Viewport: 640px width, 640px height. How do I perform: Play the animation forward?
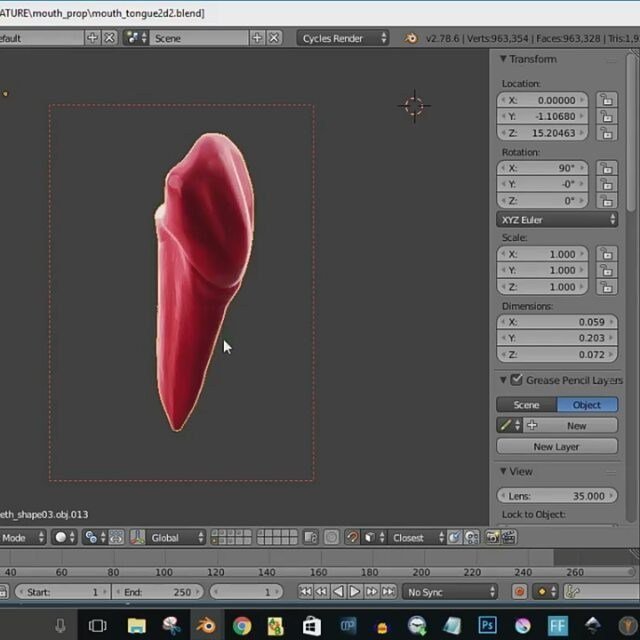(355, 591)
